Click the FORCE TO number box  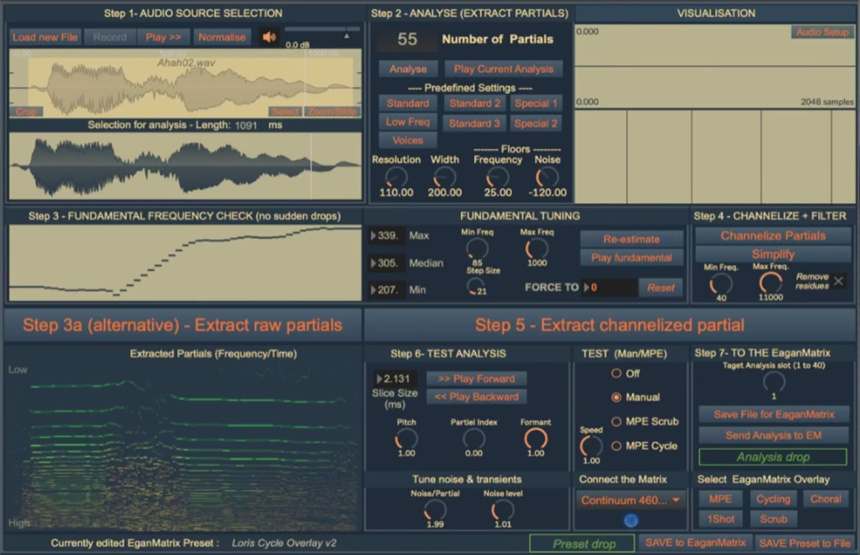(x=609, y=287)
